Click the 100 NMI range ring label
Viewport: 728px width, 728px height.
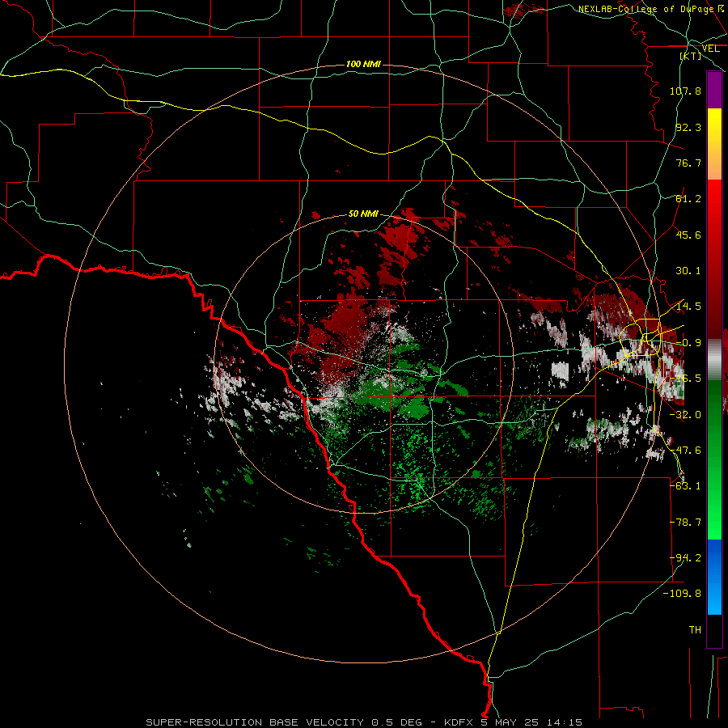(x=363, y=64)
